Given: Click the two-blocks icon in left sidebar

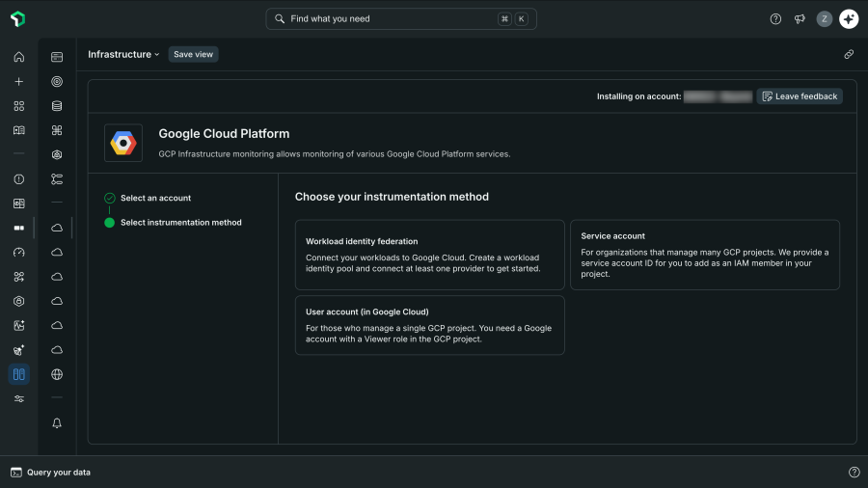Looking at the screenshot, I should click(x=19, y=228).
